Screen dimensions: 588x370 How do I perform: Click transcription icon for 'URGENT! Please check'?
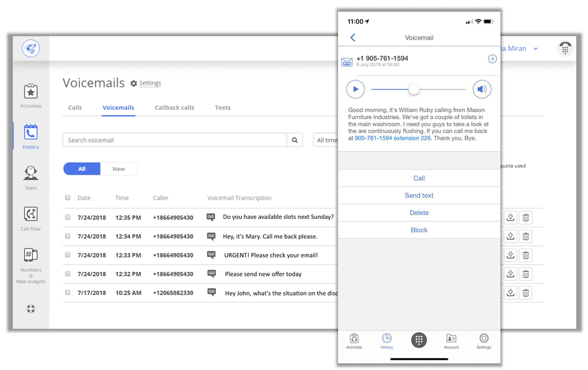point(211,255)
